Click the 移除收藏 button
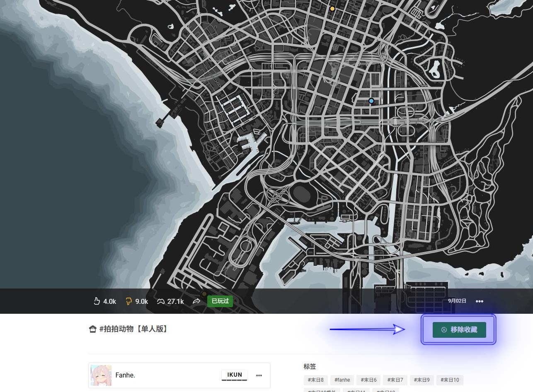This screenshot has width=533, height=392. pyautogui.click(x=459, y=330)
